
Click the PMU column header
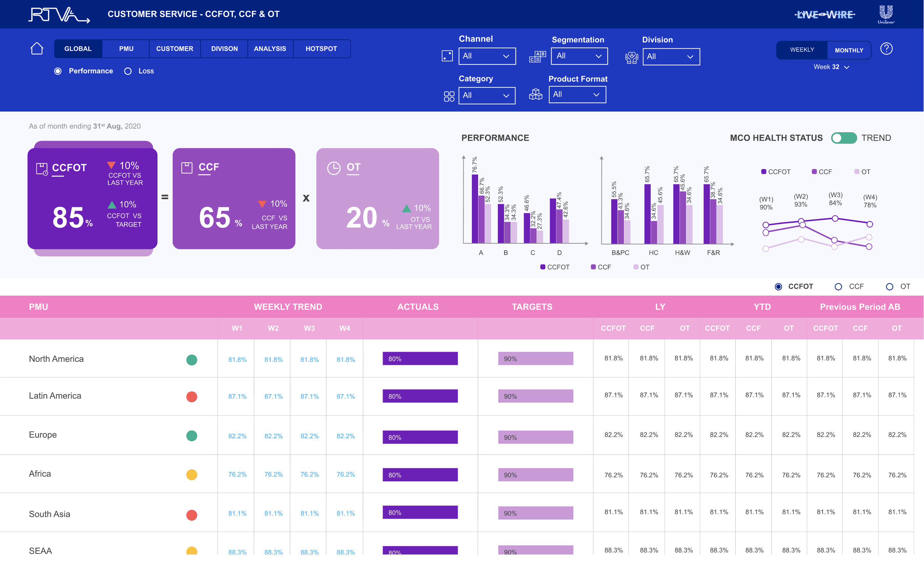39,307
